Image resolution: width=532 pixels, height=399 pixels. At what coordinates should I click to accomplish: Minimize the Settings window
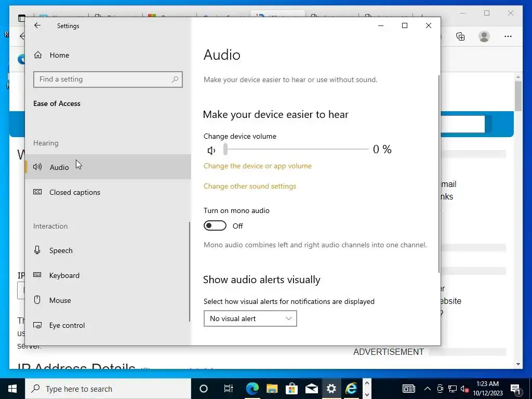381,25
